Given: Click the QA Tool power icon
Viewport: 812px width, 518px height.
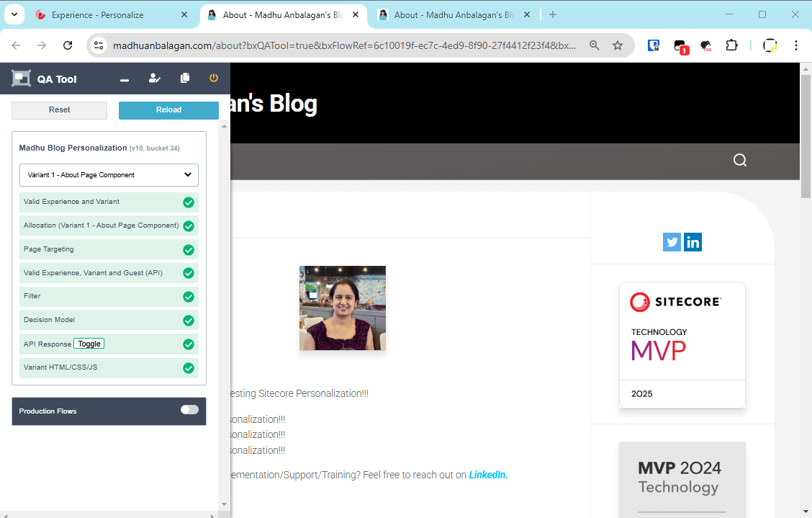Looking at the screenshot, I should click(x=214, y=79).
